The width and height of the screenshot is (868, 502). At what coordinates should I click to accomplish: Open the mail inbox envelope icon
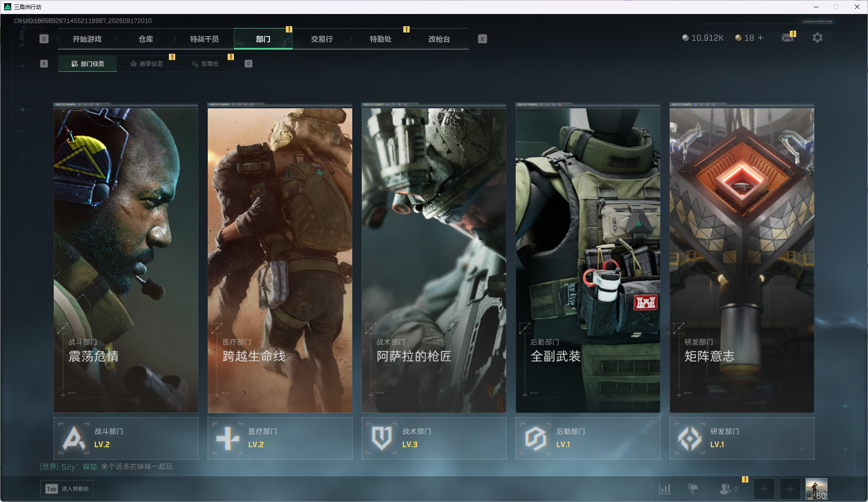coord(788,38)
